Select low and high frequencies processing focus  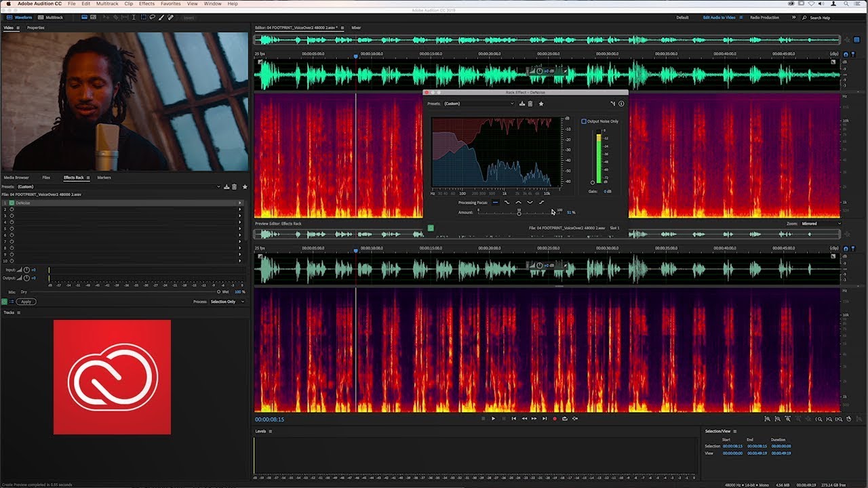(530, 203)
